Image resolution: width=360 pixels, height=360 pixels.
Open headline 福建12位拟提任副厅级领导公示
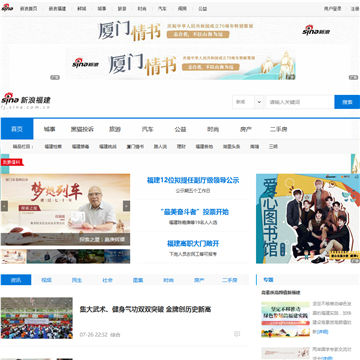pyautogui.click(x=193, y=180)
